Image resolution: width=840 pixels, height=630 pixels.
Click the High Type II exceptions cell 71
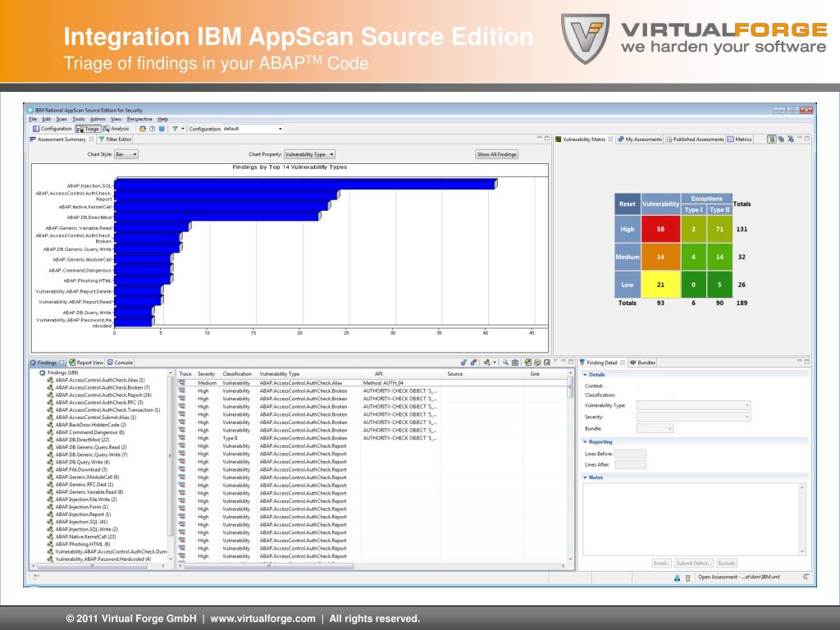[x=719, y=230]
